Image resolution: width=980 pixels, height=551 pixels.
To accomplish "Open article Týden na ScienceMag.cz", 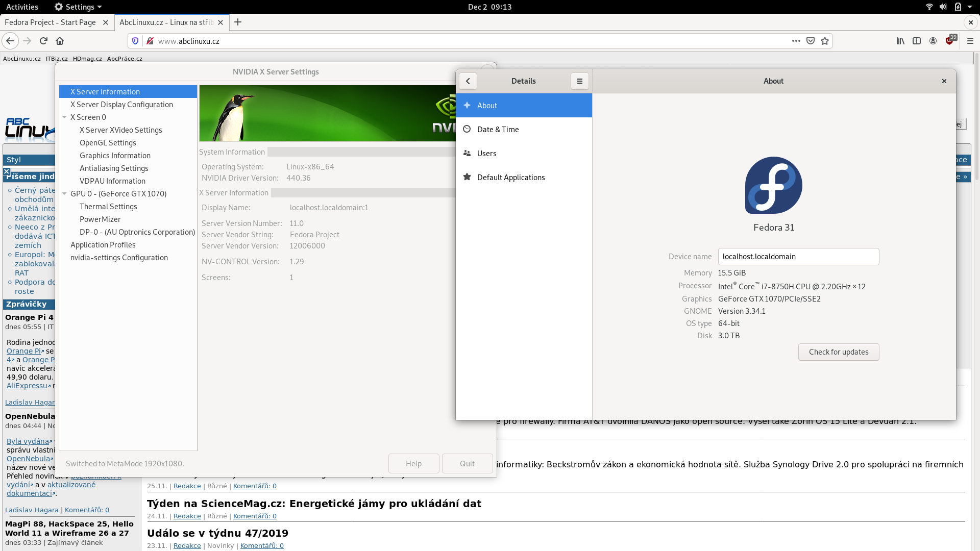I will click(314, 504).
